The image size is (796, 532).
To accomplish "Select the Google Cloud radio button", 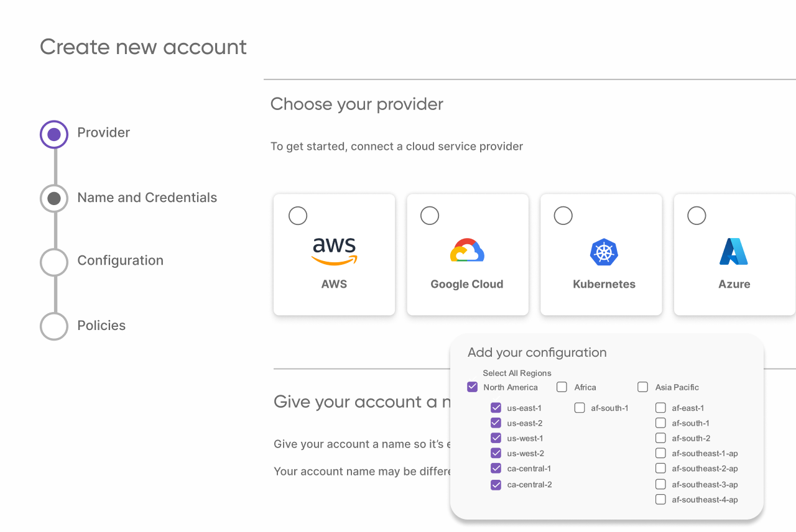I will (430, 216).
